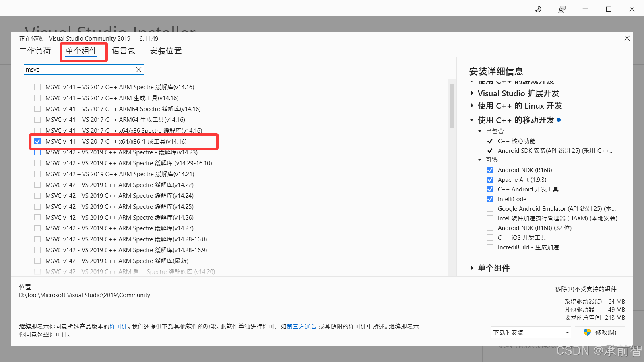This screenshot has height=362, width=644.
Task: Switch to the 单个组件 tab
Action: pyautogui.click(x=81, y=51)
